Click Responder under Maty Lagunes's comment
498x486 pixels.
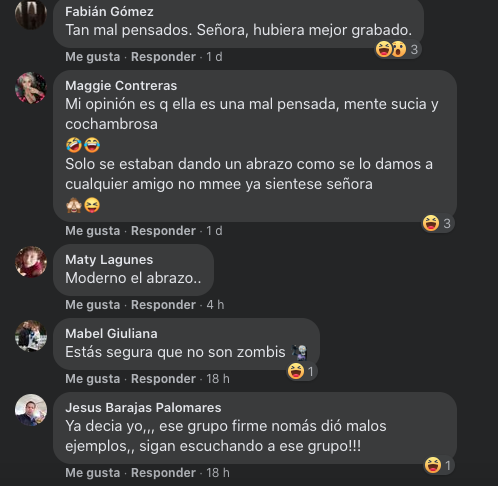click(163, 305)
